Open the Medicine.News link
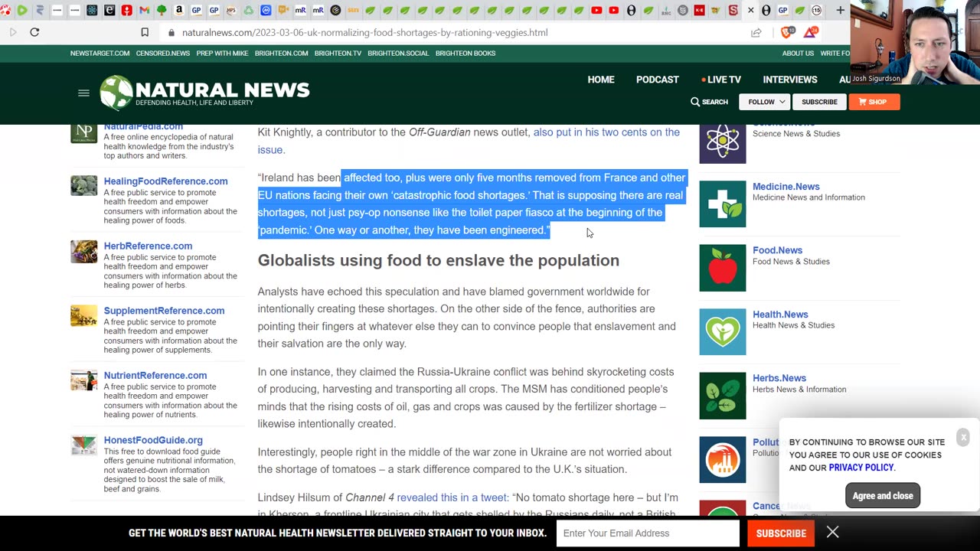980x551 pixels. tap(786, 187)
